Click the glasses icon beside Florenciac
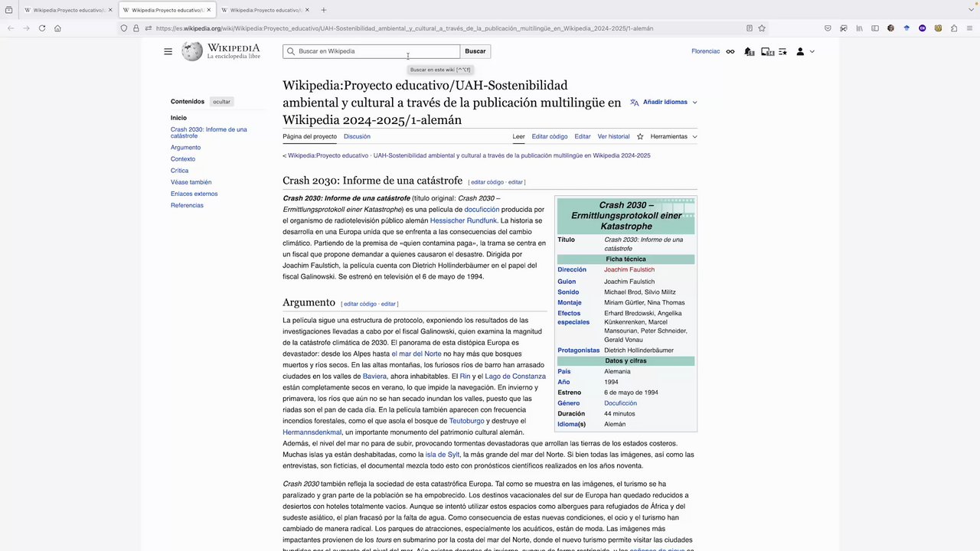Viewport: 980px width, 551px height. pos(730,51)
